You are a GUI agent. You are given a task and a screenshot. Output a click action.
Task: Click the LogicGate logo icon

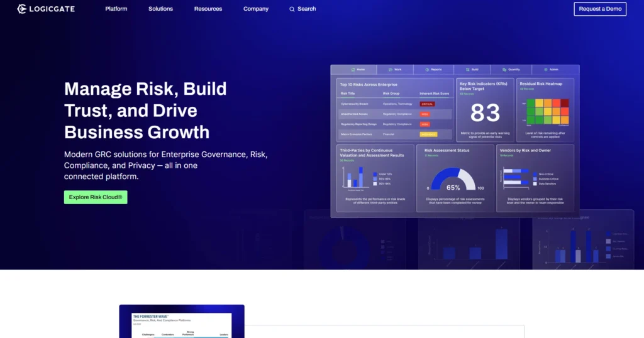pos(21,9)
